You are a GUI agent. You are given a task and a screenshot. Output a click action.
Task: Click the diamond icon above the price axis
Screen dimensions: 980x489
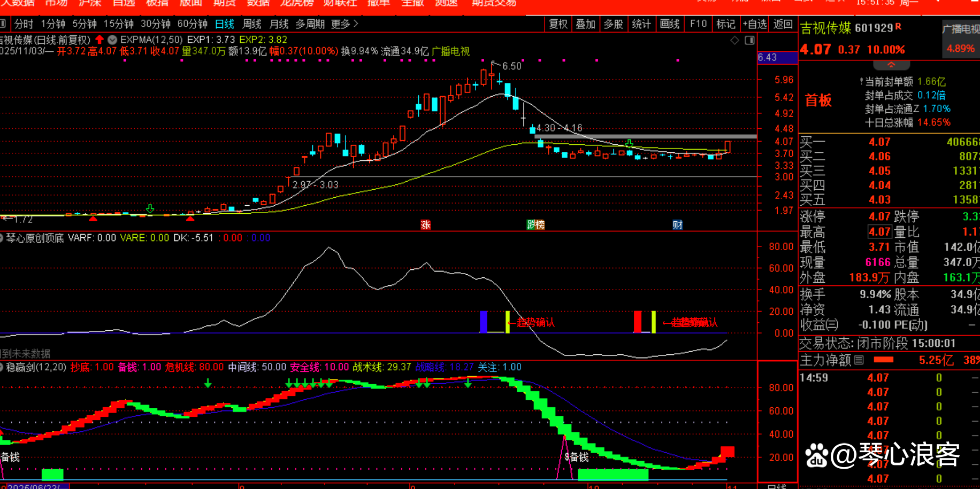[735, 40]
